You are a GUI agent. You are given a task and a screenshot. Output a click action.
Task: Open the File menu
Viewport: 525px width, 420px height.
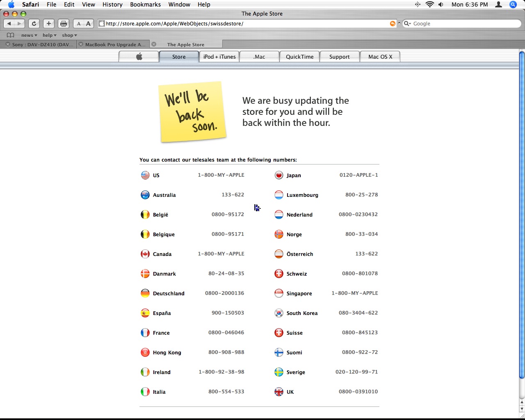(x=52, y=5)
